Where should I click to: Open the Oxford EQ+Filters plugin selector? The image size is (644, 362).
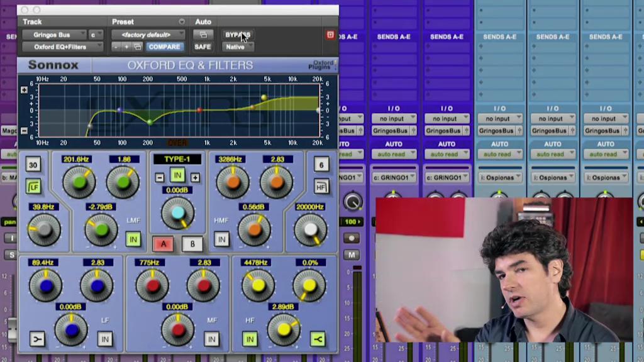[62, 47]
